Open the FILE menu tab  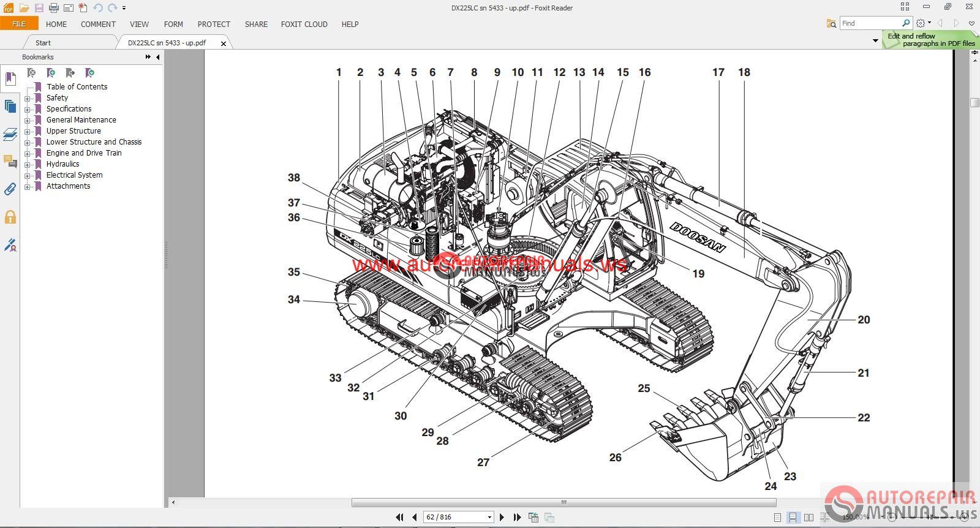tap(19, 24)
